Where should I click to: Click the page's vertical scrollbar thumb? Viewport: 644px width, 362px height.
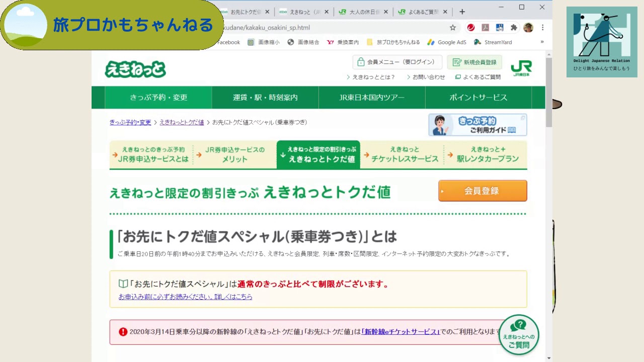click(549, 92)
